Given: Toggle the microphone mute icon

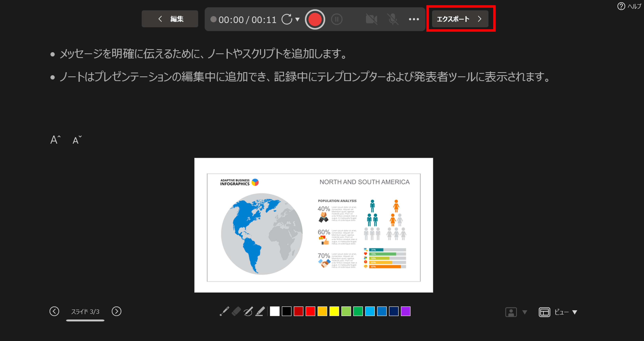Looking at the screenshot, I should (x=393, y=19).
